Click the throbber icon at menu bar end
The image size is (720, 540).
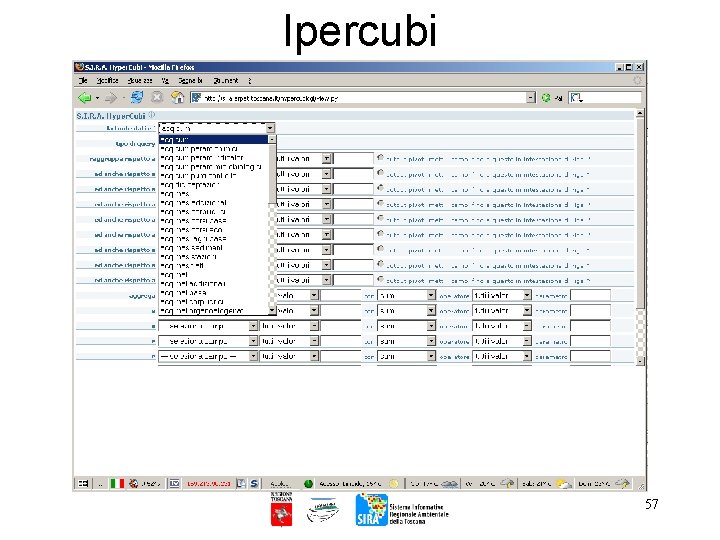(x=637, y=80)
